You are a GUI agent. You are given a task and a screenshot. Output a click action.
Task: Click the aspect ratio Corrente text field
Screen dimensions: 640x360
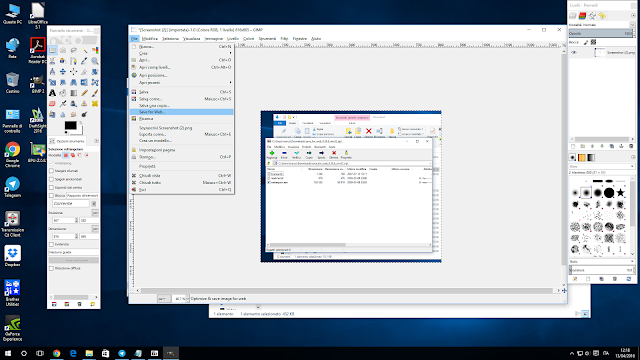coord(71,203)
